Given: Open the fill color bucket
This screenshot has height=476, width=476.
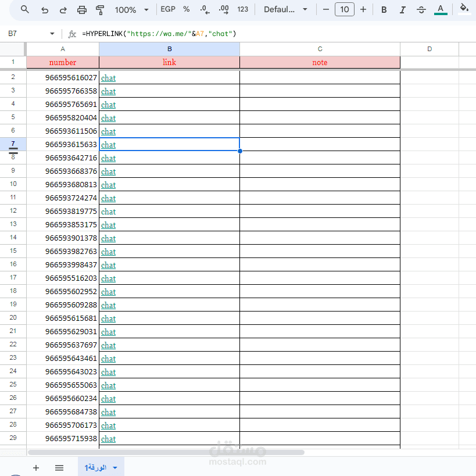Looking at the screenshot, I should tap(464, 9).
